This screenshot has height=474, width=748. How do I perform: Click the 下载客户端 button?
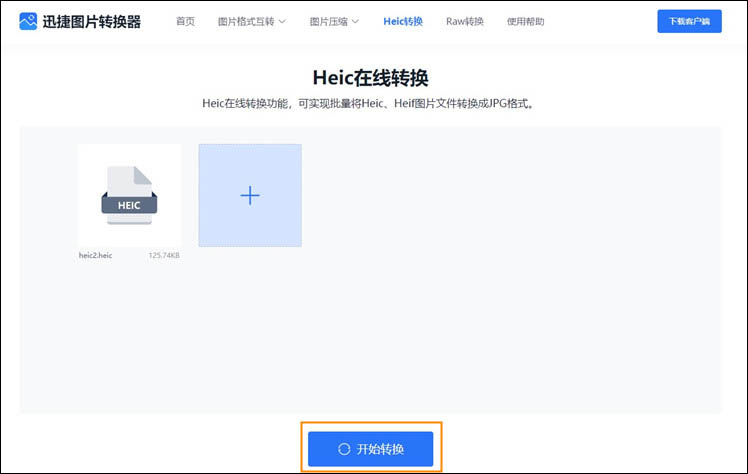click(689, 21)
